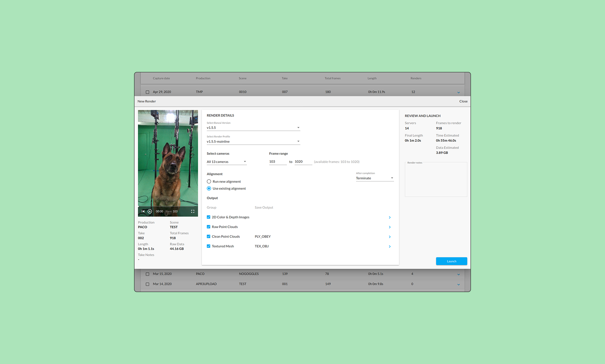This screenshot has width=605, height=364.
Task: Open Raw Point Clouds settings arrow
Action: point(390,227)
